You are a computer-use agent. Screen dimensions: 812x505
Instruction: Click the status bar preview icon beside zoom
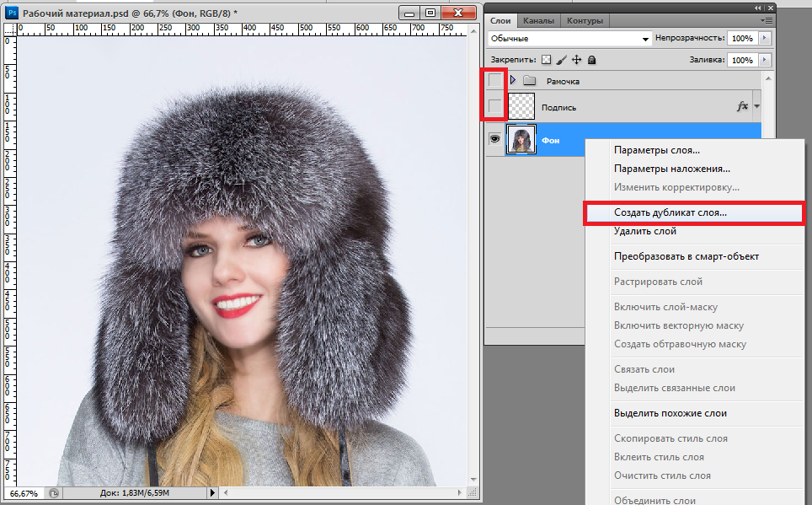coord(54,492)
